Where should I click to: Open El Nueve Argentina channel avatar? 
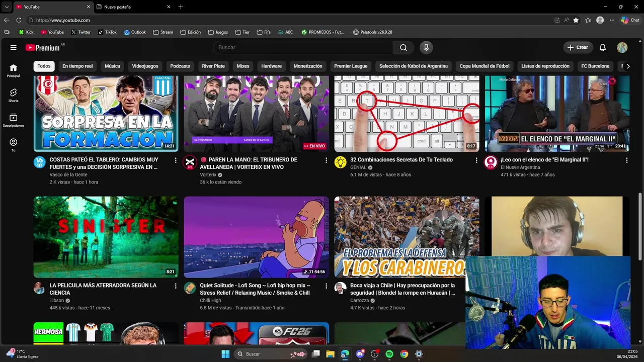491,162
